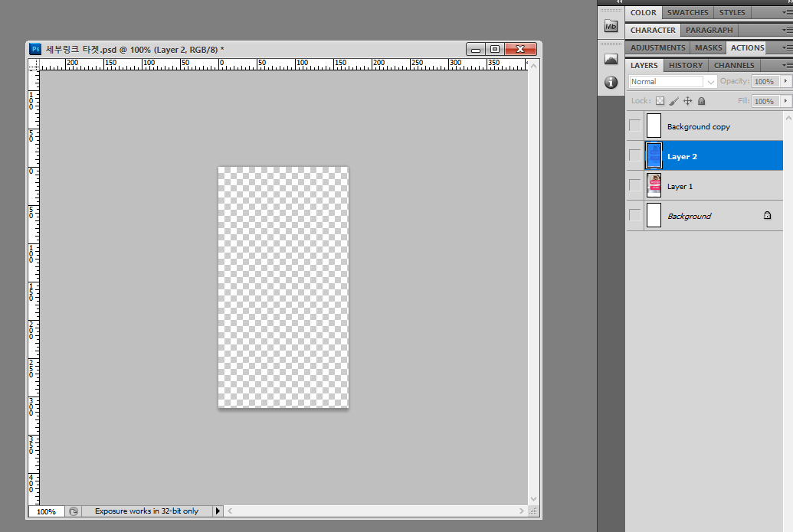Click ruler origin corner box

tap(34, 64)
